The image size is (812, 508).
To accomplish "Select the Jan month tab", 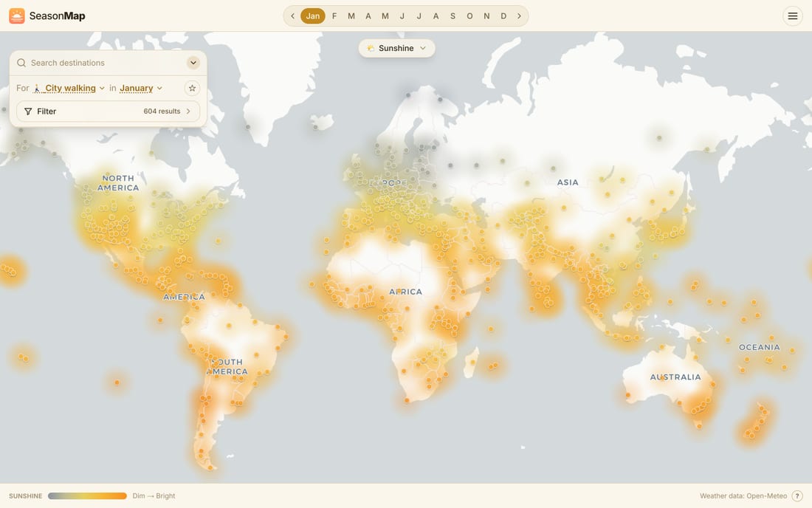I will click(x=313, y=16).
